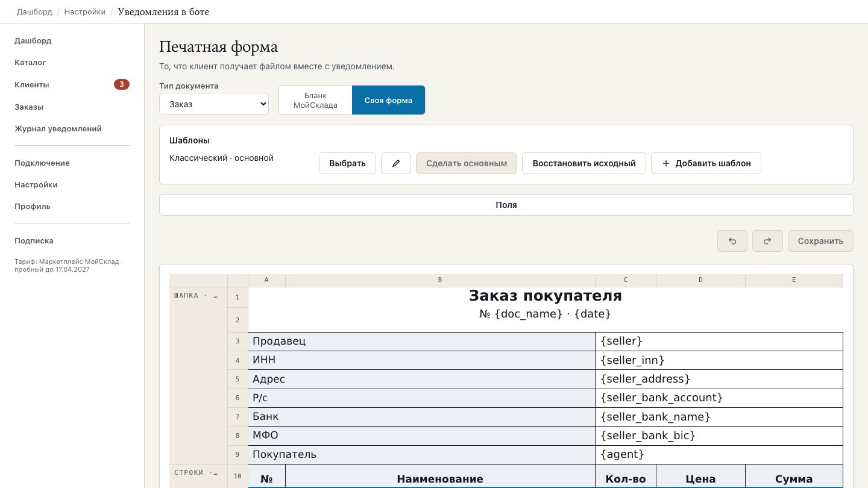Click the {seller_bank_name} cell
The height and width of the screenshot is (488, 868).
719,417
